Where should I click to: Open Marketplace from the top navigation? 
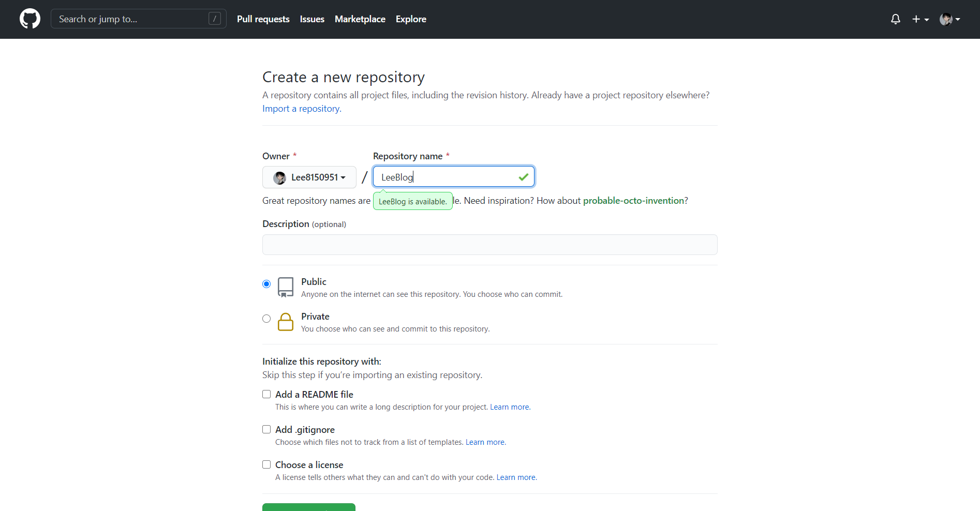pos(360,19)
